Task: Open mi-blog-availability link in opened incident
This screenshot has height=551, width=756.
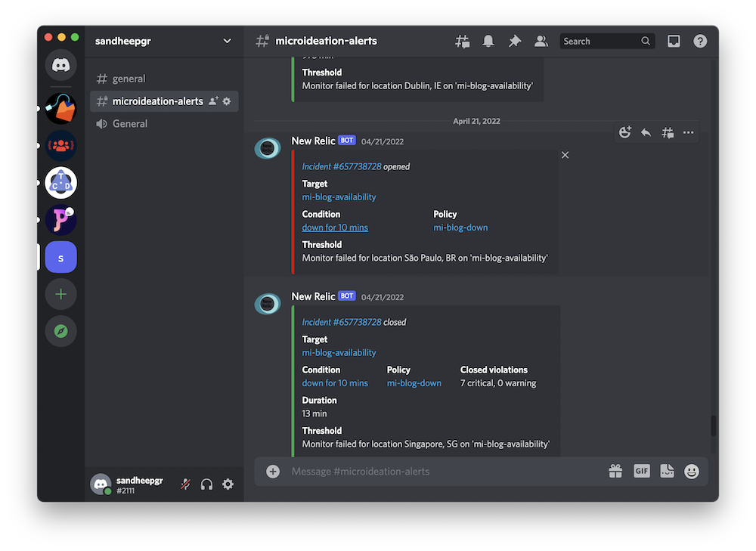Action: [x=339, y=197]
